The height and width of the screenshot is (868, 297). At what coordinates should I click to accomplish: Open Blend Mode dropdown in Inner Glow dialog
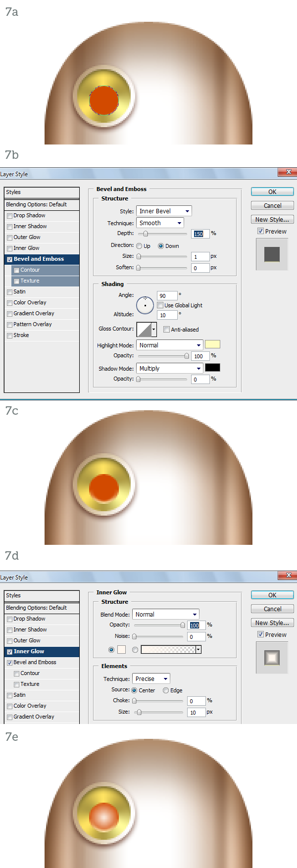tap(165, 614)
